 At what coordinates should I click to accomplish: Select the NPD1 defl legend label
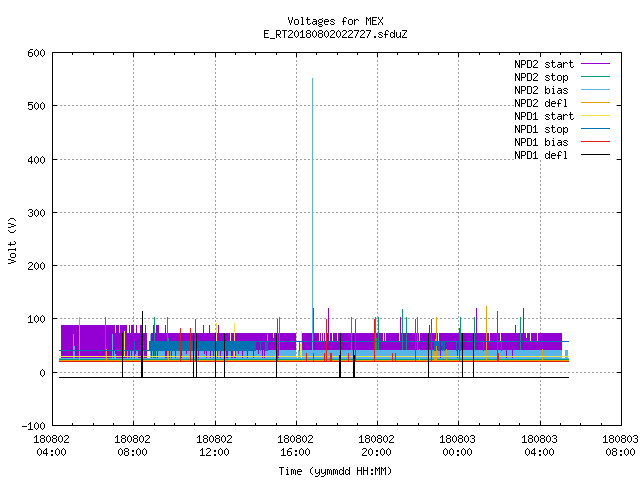(x=541, y=155)
